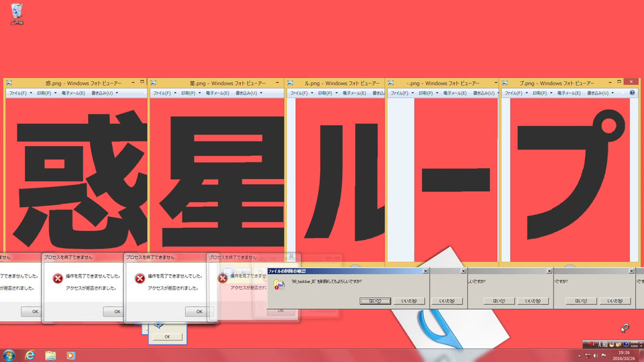Click the taskbar clock showing 19:16
The image size is (644, 362).
pos(625,353)
